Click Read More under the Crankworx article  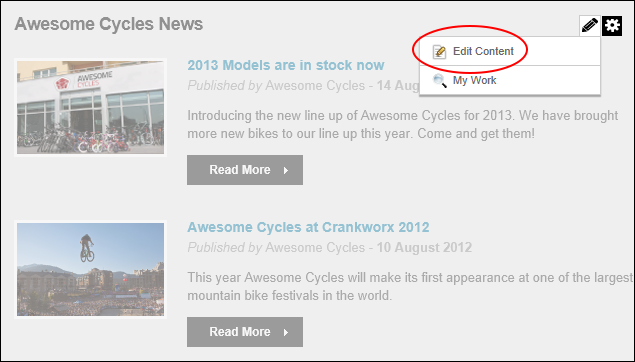(x=245, y=332)
